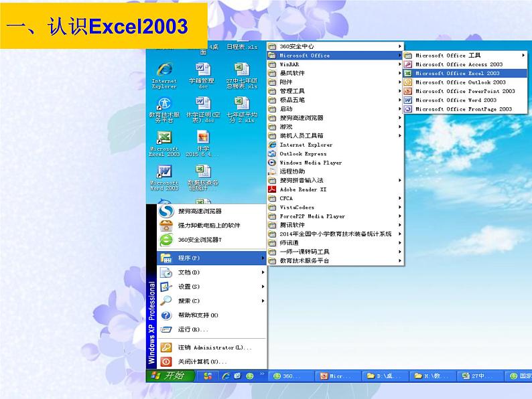
Task: Open the 启动 Startup folder
Action: 335,109
